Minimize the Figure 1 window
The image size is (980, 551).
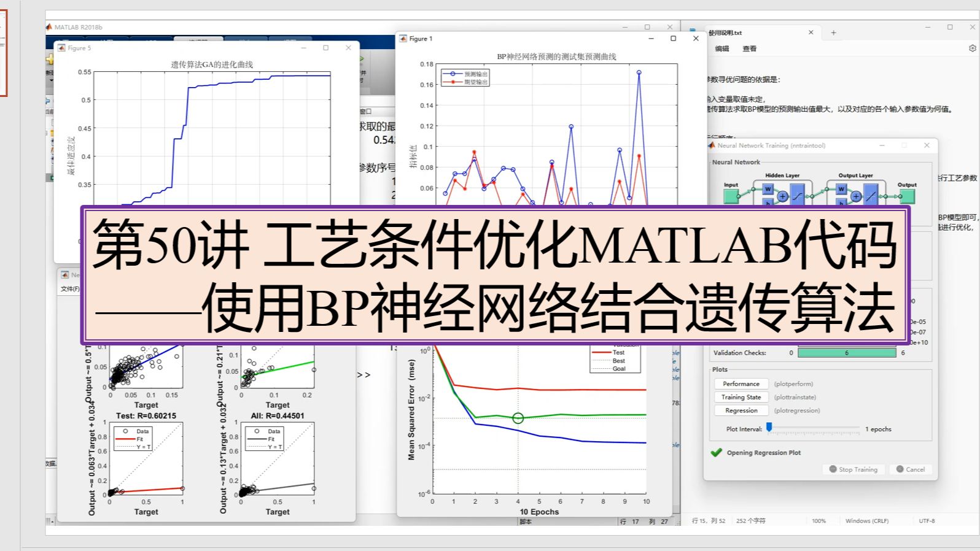[x=651, y=39]
